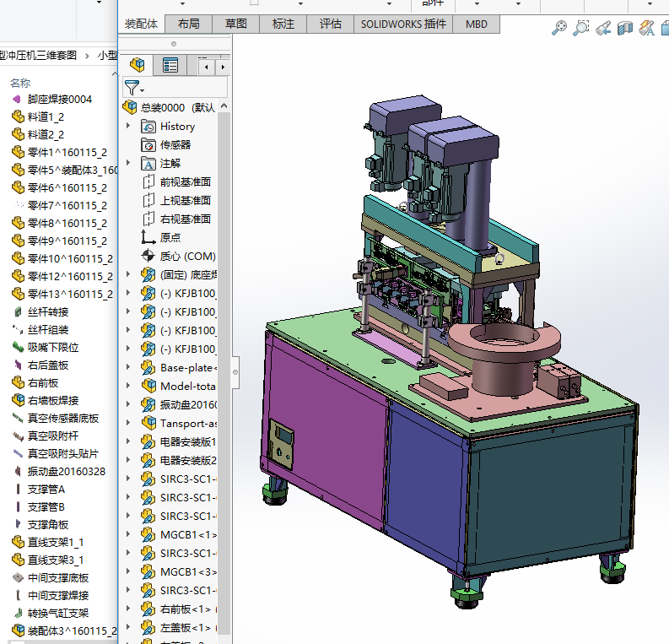Click the 名称 column header
This screenshot has height=644, width=669.
coord(20,83)
